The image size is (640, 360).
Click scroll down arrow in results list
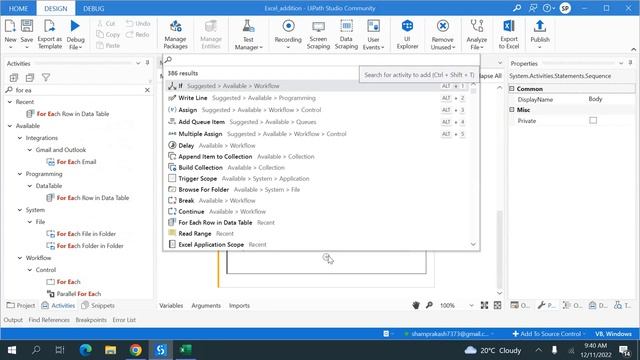[x=473, y=244]
